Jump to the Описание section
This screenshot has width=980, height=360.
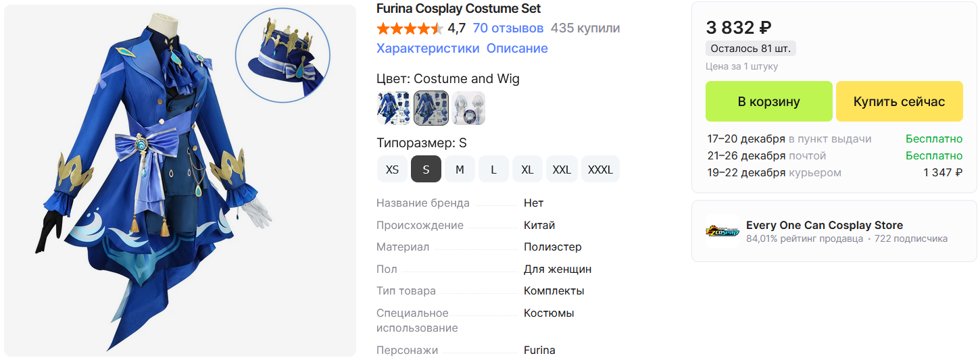(517, 49)
